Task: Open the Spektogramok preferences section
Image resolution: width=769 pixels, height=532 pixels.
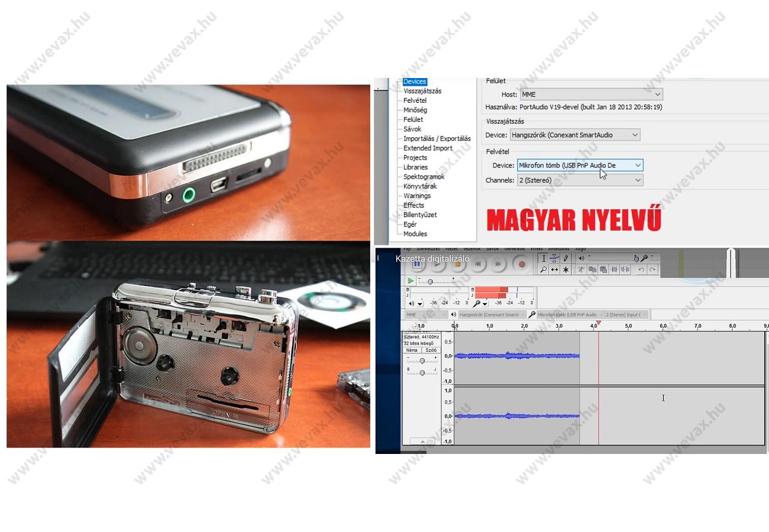Action: tap(424, 177)
